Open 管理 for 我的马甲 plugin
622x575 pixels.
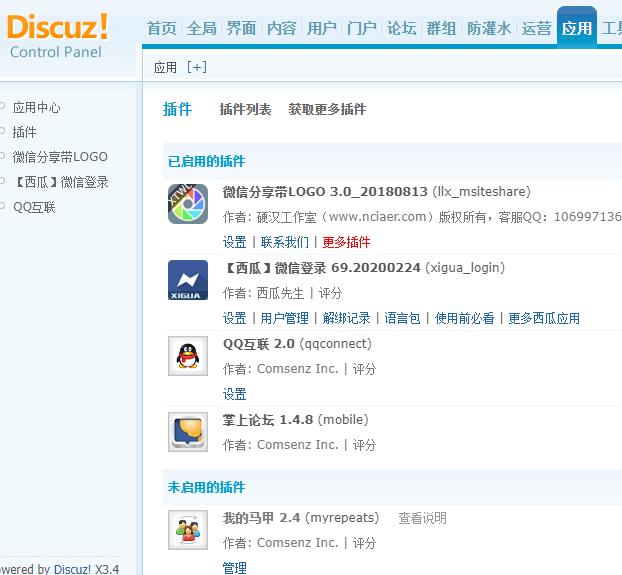coord(234,568)
